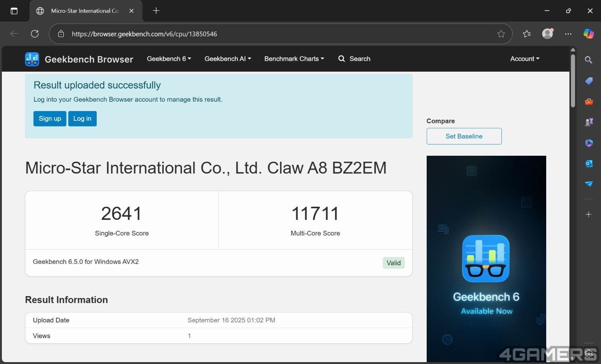Click the Set Baseline button
The height and width of the screenshot is (364, 601).
[464, 136]
